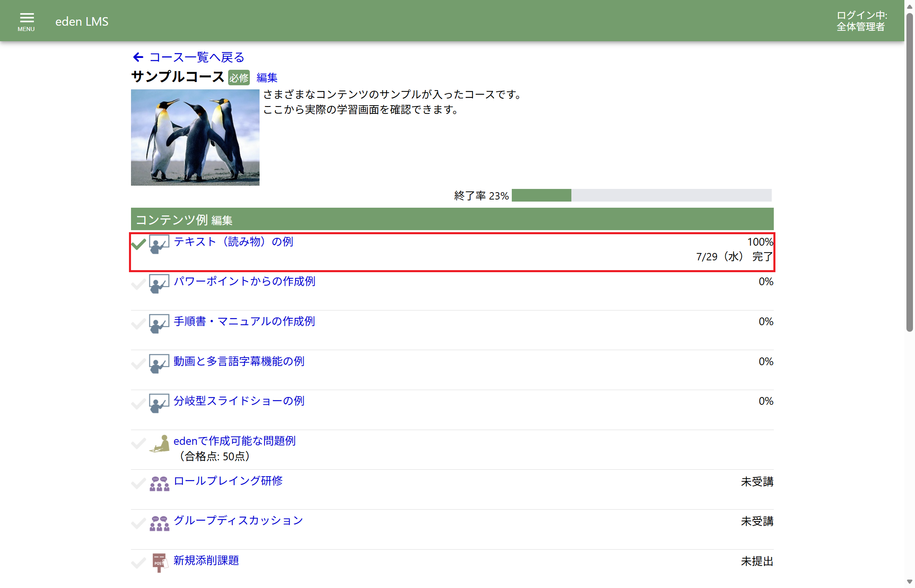
Task: Click 0% value for 動画と多言語字幕機能の例
Action: [766, 362]
